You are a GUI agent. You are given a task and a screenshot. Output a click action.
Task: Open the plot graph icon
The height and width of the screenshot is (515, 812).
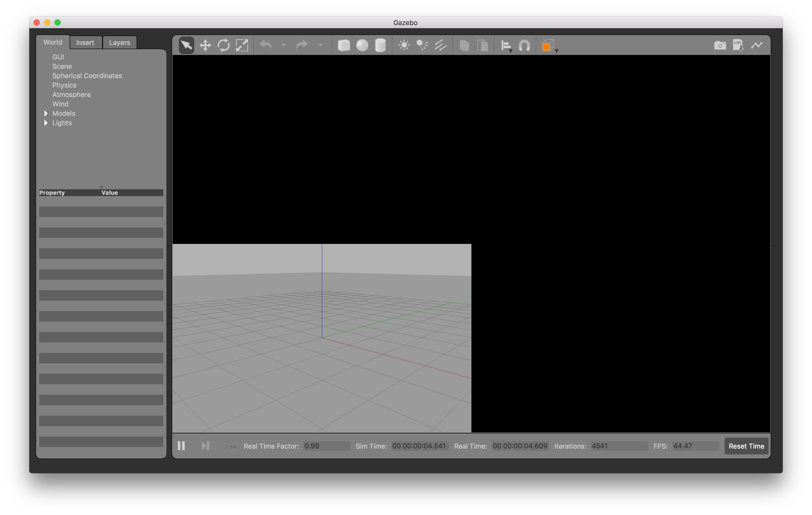pyautogui.click(x=757, y=45)
